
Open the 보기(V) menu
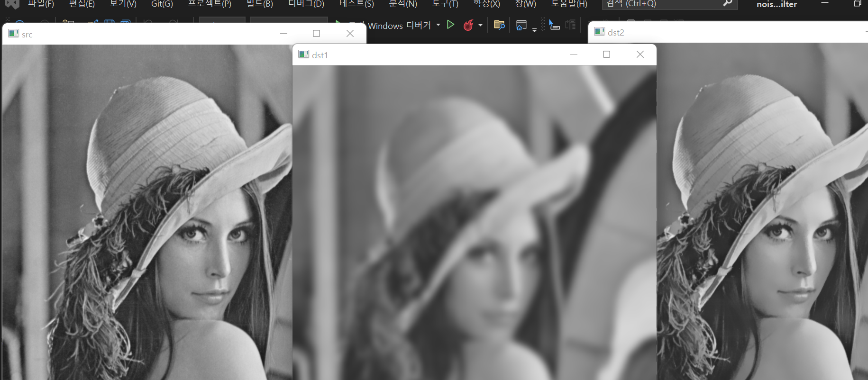tap(123, 4)
